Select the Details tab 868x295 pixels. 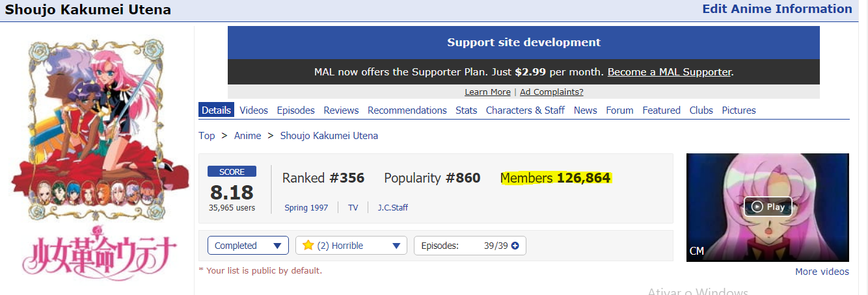coord(216,110)
